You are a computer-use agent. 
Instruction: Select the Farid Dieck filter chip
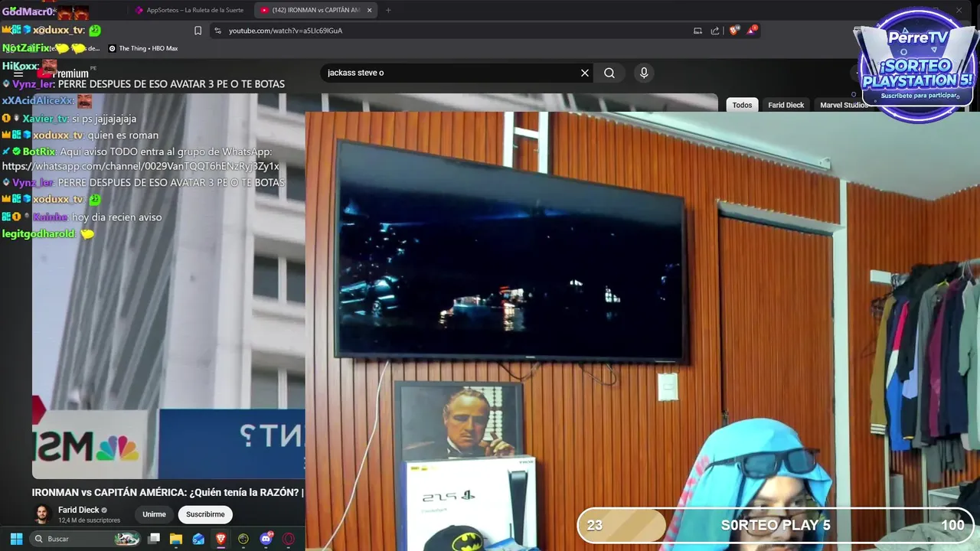point(786,105)
